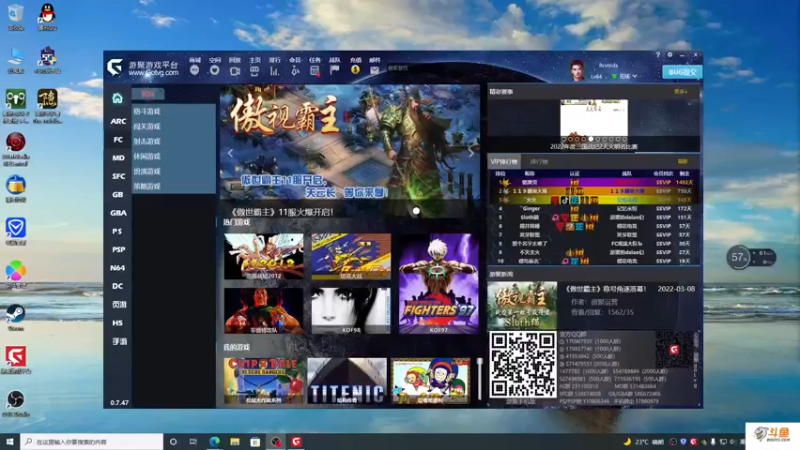Open KOF98 game thumbnail

(x=351, y=310)
